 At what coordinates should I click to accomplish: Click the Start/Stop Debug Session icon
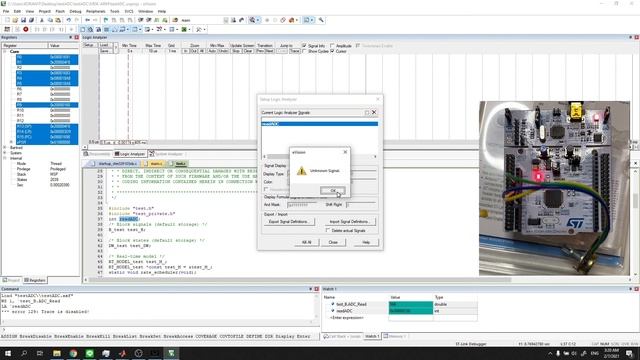(x=252, y=20)
